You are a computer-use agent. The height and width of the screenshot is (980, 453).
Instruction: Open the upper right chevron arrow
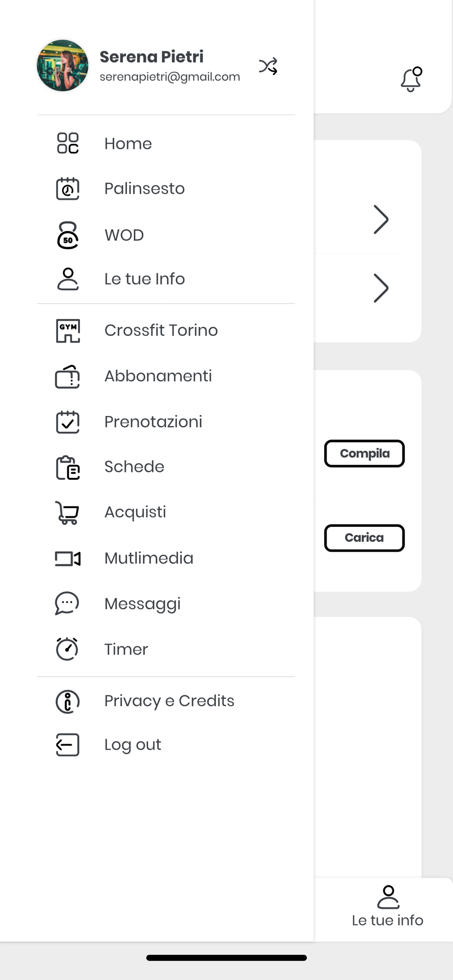click(380, 219)
